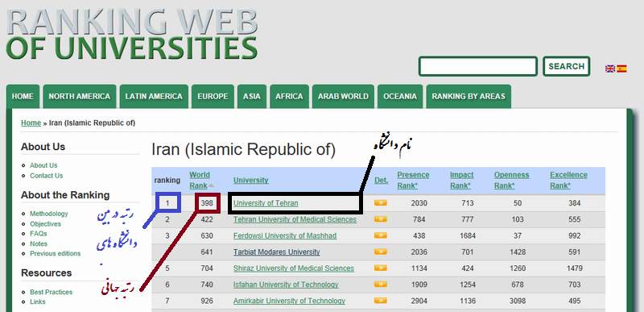This screenshot has height=312, width=644.
Task: Sort table by University column
Action: click(x=250, y=180)
